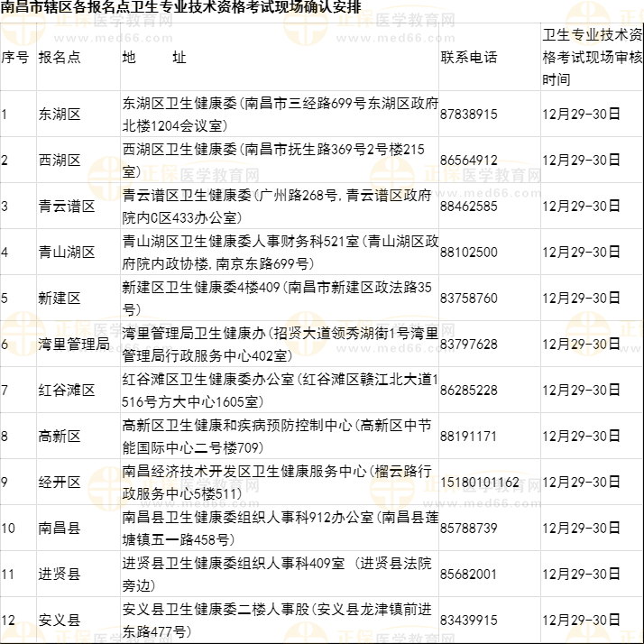Viewport: 644px width, 644px height.
Task: Select phone number 83439915 for 安义县
Action: 468,620
